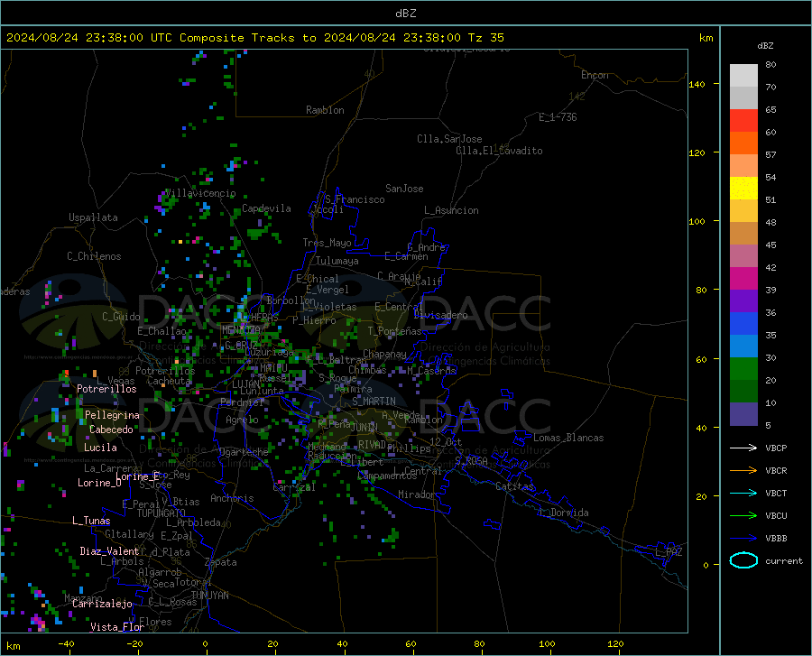Pick the bright green 20-30 dBZ swatch
Viewport: 812px width, 656px height.
[x=743, y=369]
